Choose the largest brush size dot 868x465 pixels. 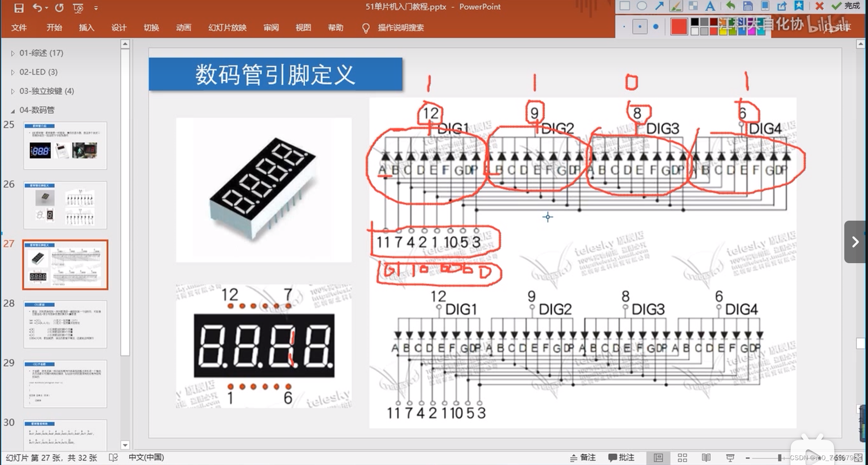coord(656,27)
